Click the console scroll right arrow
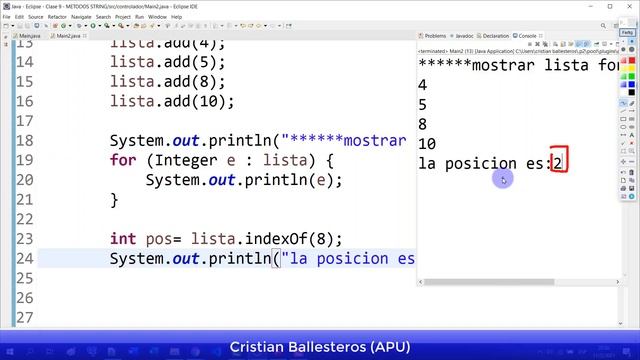 click(618, 282)
